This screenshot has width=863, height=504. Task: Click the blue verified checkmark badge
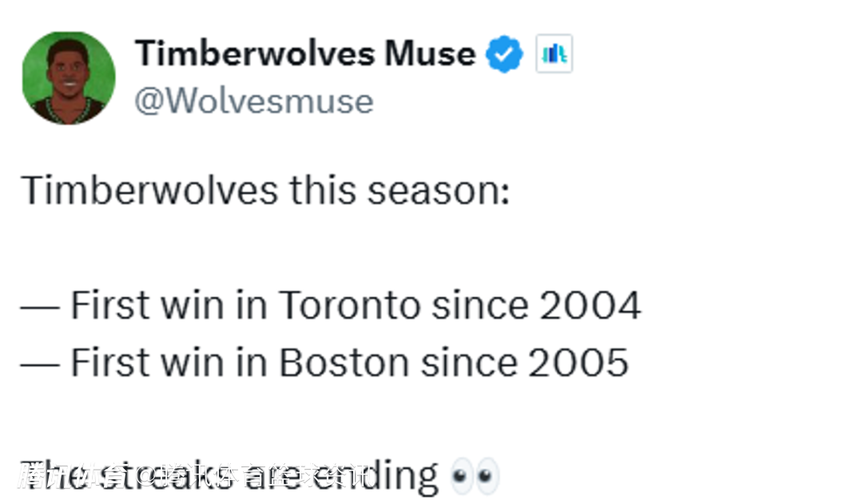click(x=505, y=54)
